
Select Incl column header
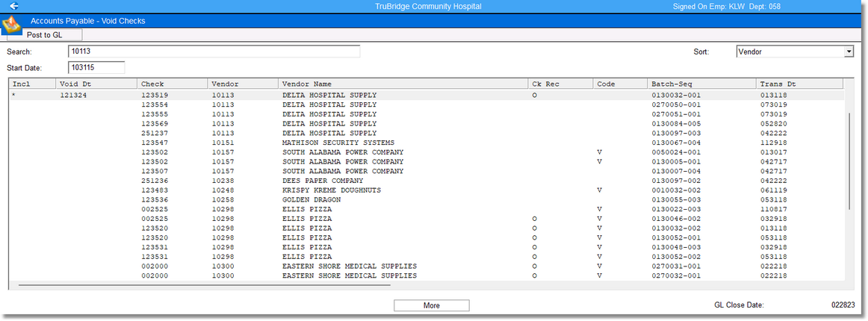tap(33, 84)
